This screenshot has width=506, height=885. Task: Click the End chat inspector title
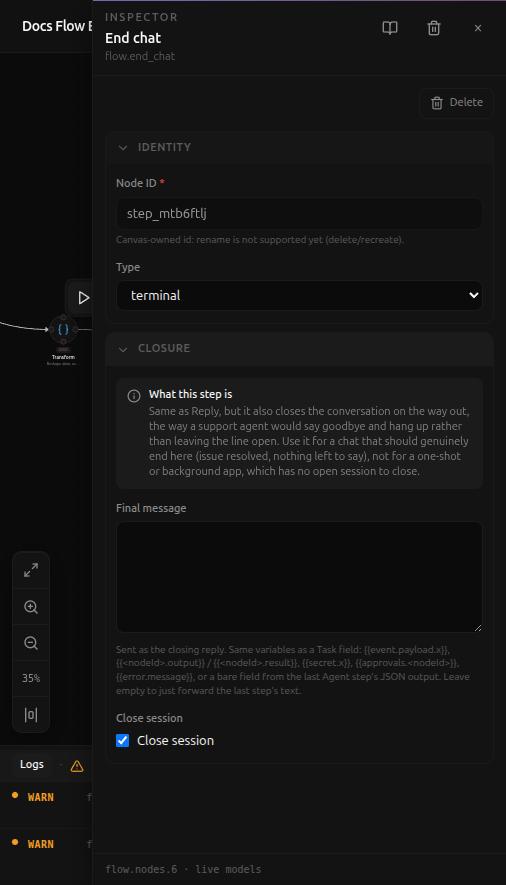(x=133, y=38)
